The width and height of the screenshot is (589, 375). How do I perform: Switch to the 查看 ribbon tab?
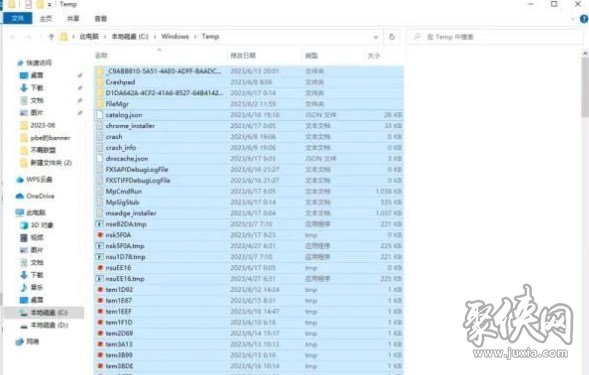pos(100,18)
